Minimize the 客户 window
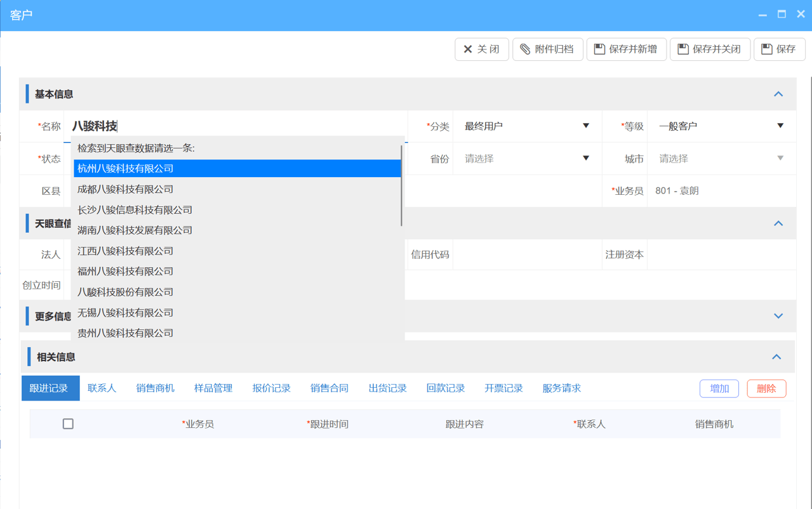This screenshot has height=509, width=812. [762, 14]
